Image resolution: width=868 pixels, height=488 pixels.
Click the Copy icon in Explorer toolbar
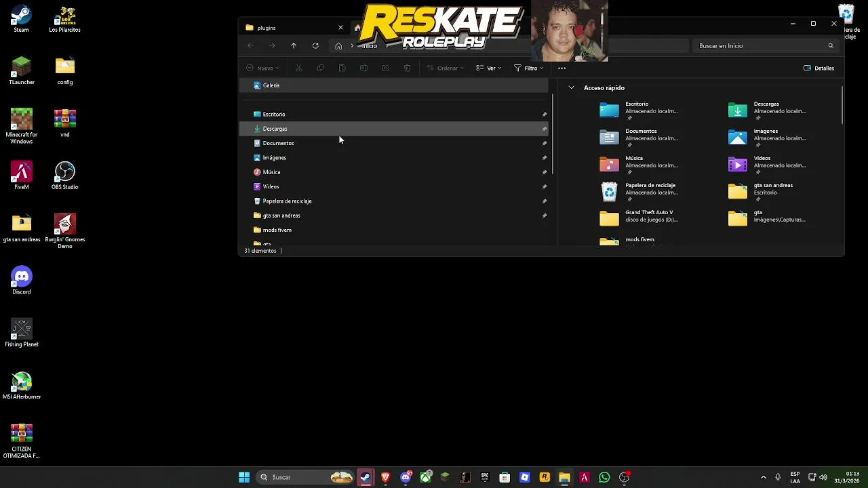click(x=320, y=68)
